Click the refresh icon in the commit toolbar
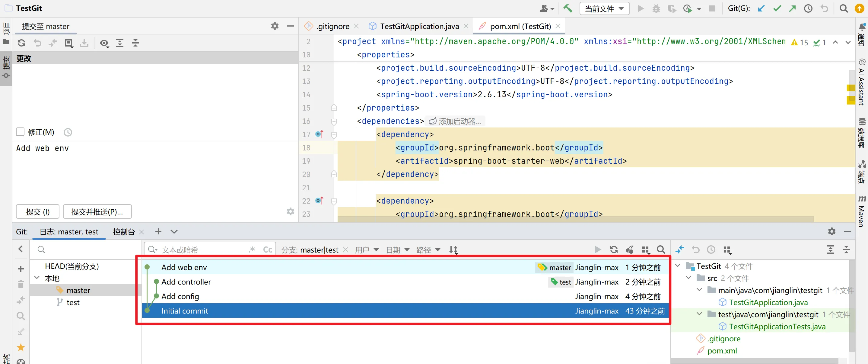 pos(21,43)
